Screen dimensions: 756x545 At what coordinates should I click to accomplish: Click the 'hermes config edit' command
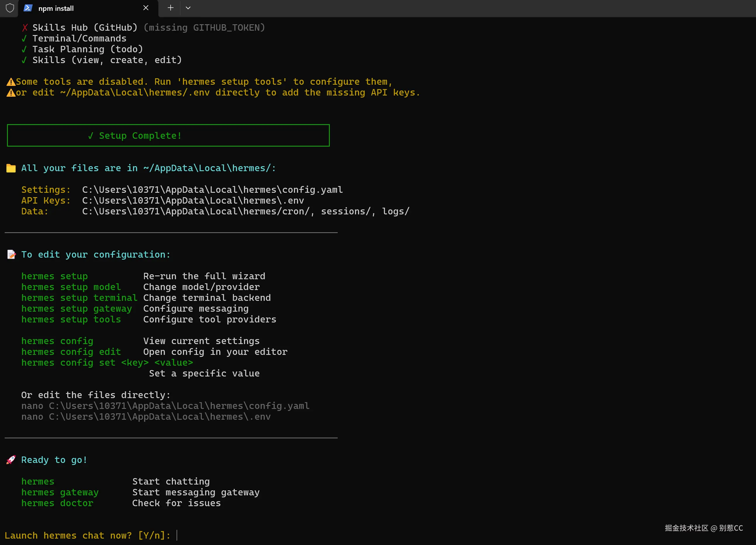coord(71,352)
